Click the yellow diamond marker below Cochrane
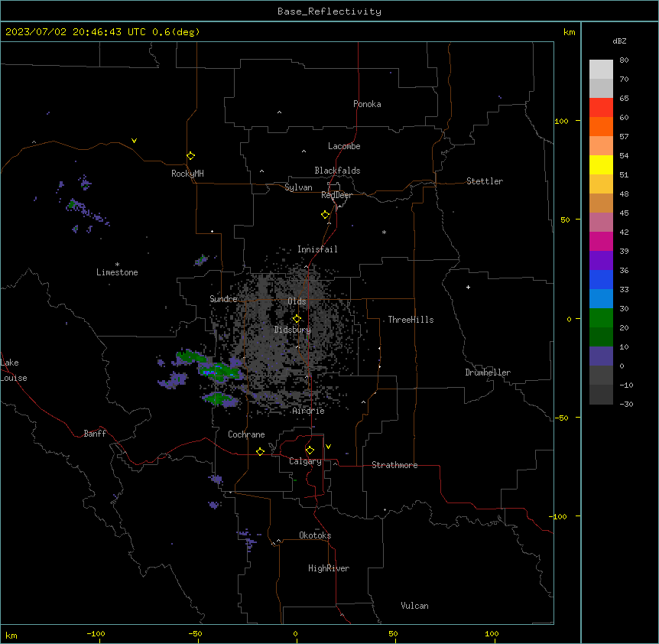This screenshot has height=644, width=659. coord(260,451)
